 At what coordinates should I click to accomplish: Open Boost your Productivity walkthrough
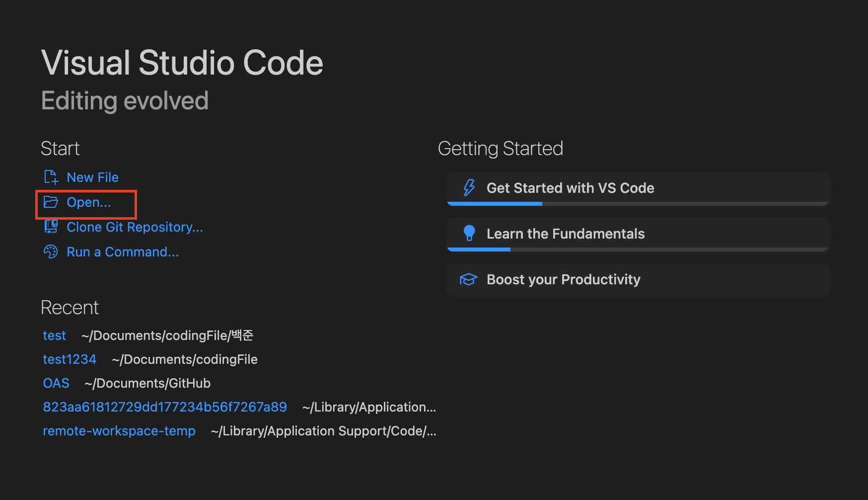[x=638, y=279]
